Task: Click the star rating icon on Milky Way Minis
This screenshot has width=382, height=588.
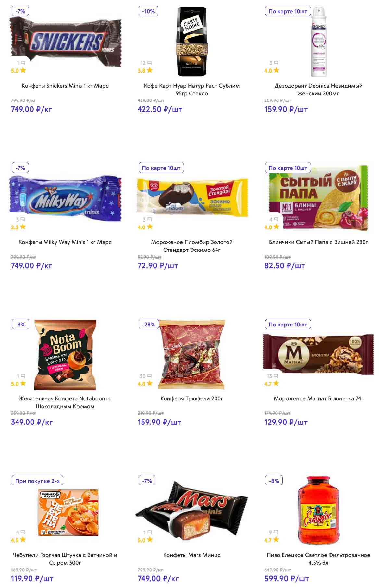Action: click(x=23, y=227)
